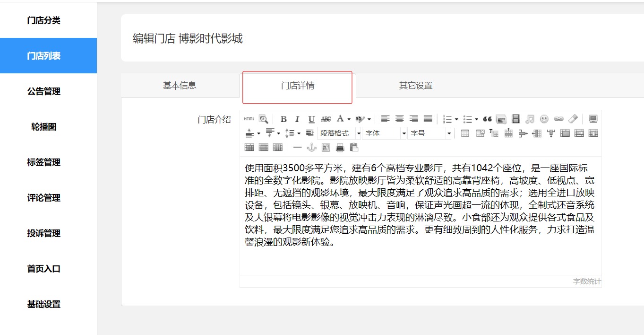644x335 pixels.
Task: Toggle italic formatting in editor toolbar
Action: click(297, 119)
